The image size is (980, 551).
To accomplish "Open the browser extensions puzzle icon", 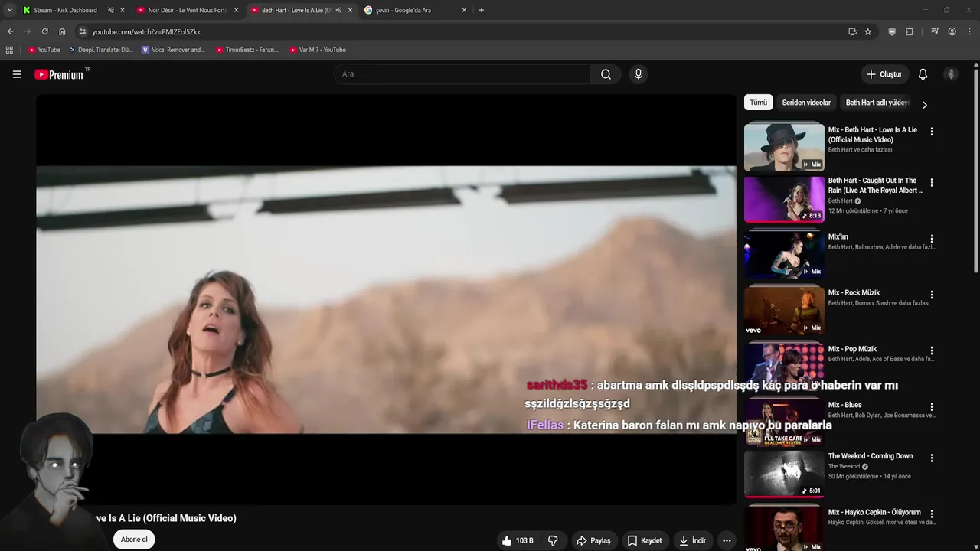I will click(x=910, y=31).
